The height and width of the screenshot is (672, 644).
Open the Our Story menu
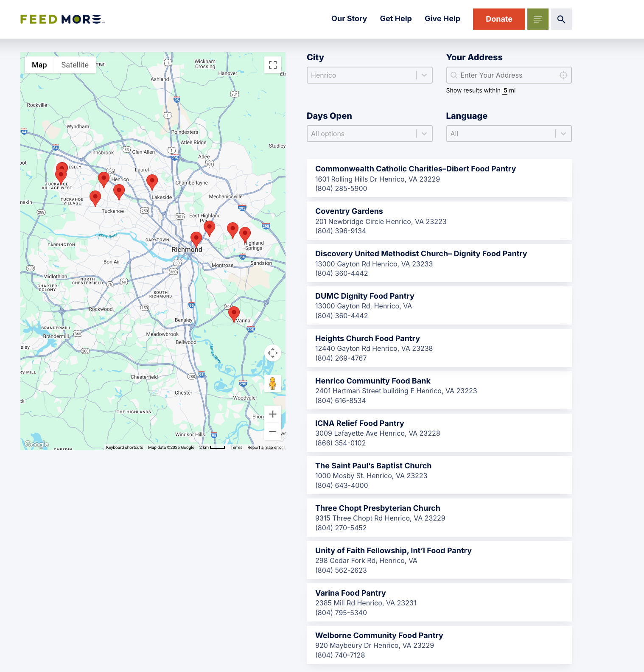click(x=349, y=19)
